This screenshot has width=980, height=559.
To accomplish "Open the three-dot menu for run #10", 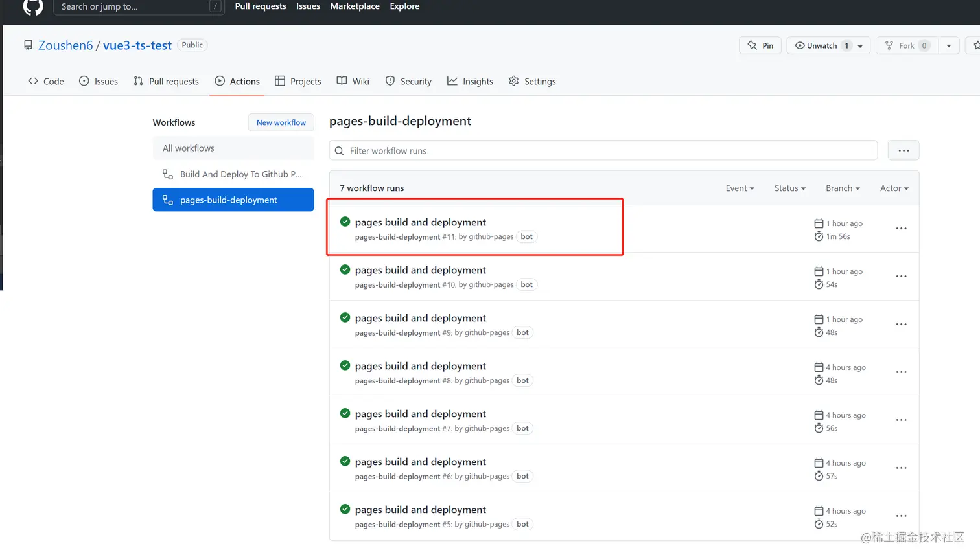I will (x=901, y=277).
